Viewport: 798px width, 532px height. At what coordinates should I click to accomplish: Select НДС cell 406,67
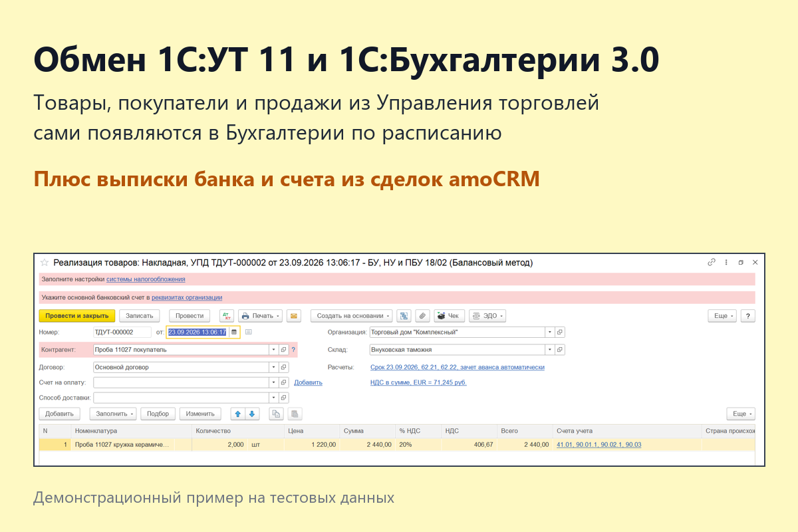469,444
